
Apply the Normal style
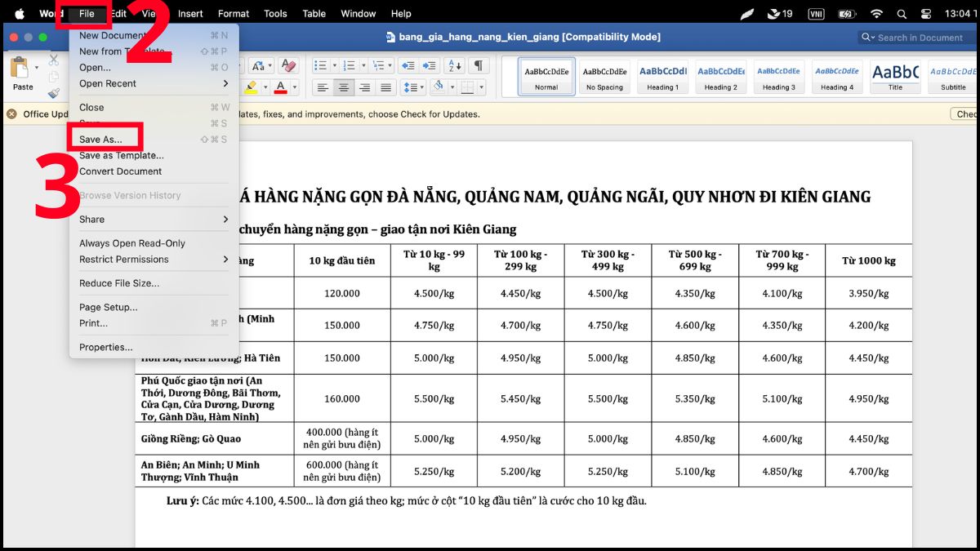coord(546,76)
